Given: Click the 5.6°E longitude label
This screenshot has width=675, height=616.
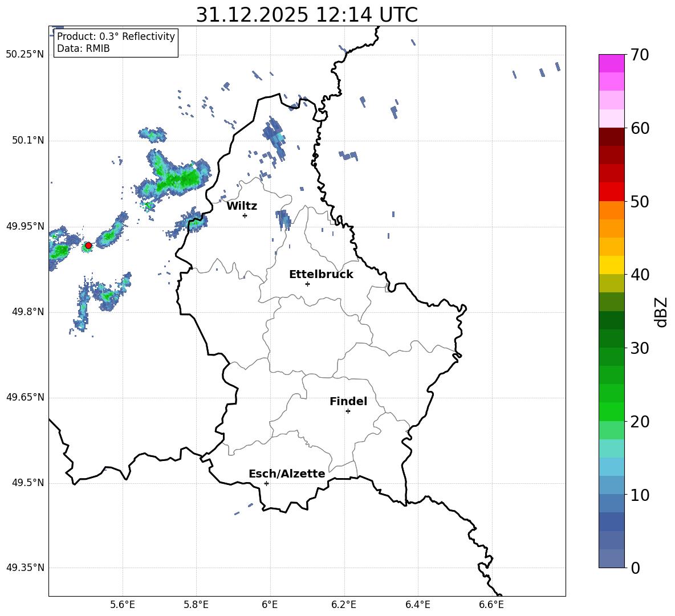Looking at the screenshot, I should tap(123, 605).
